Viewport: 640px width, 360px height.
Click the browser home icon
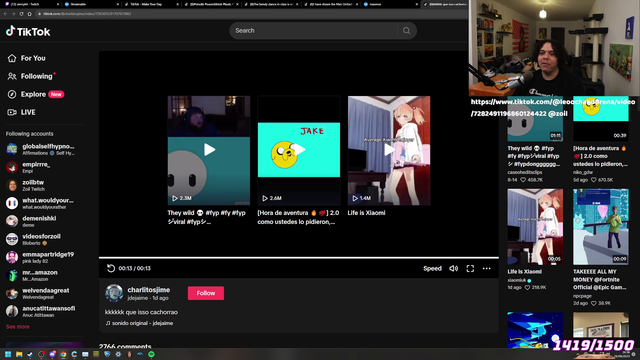click(29, 13)
